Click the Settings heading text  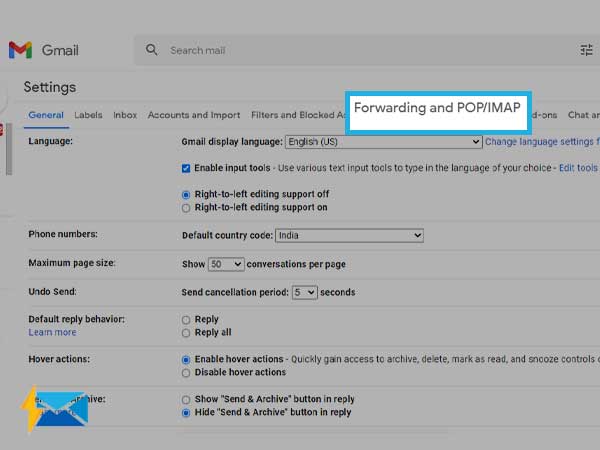(x=50, y=87)
